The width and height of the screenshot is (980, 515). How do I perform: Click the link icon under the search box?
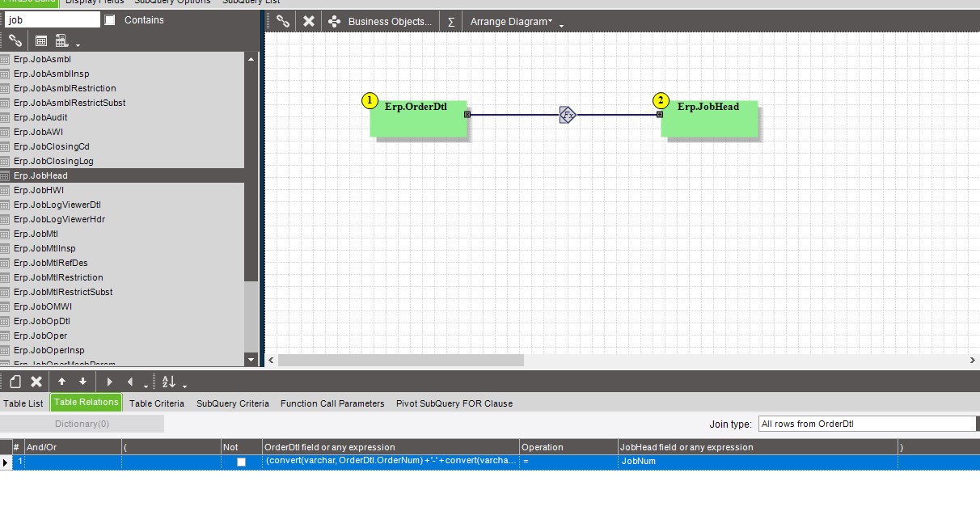point(15,40)
